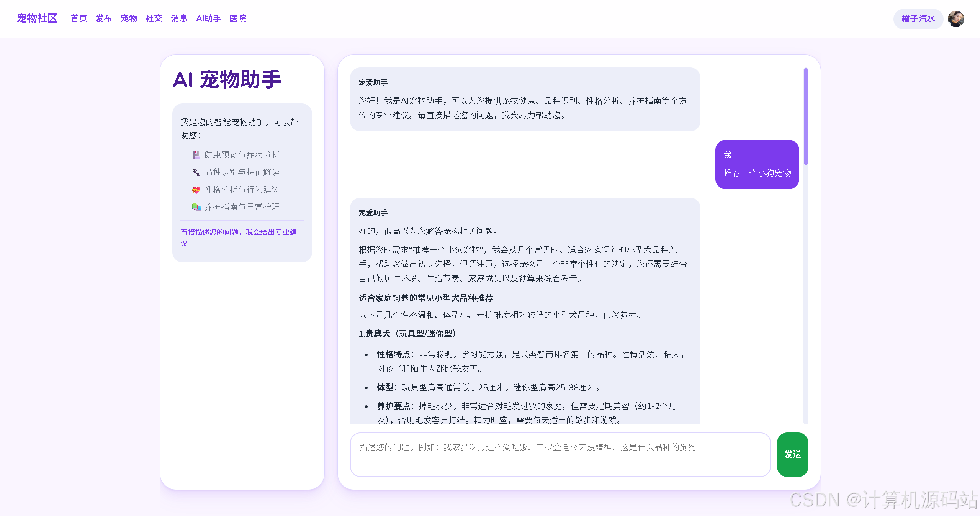Select the 健康预诊与症状分析 text
Image resolution: width=980 pixels, height=516 pixels.
(242, 155)
